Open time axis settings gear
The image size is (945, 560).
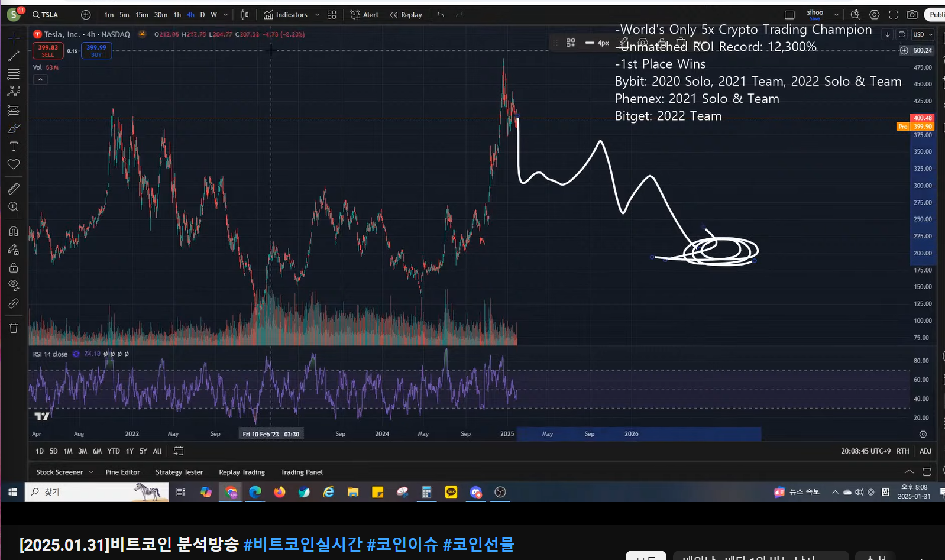(923, 434)
